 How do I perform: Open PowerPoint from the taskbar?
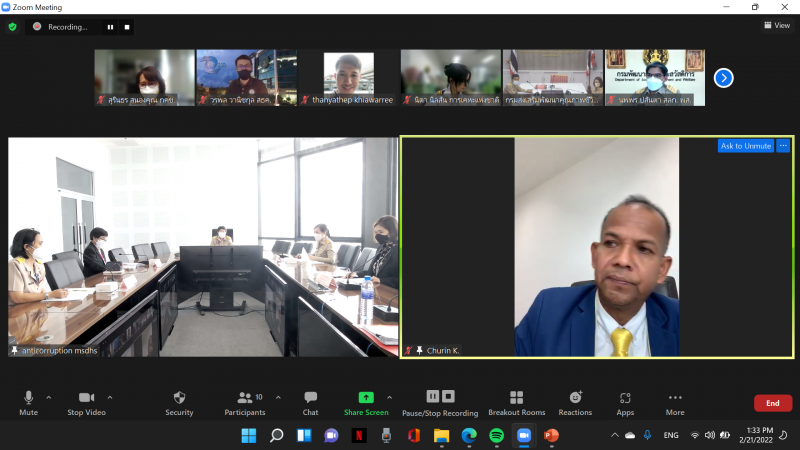(x=552, y=435)
